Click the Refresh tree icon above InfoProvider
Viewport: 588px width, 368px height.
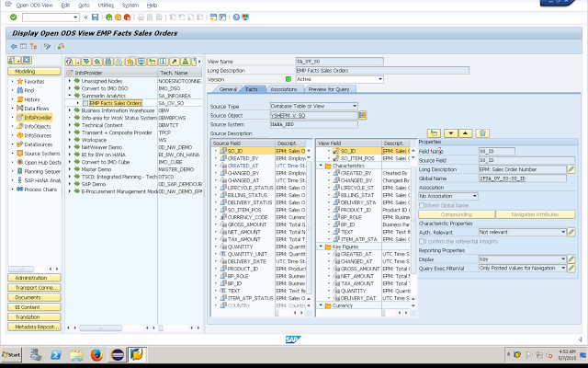click(69, 62)
